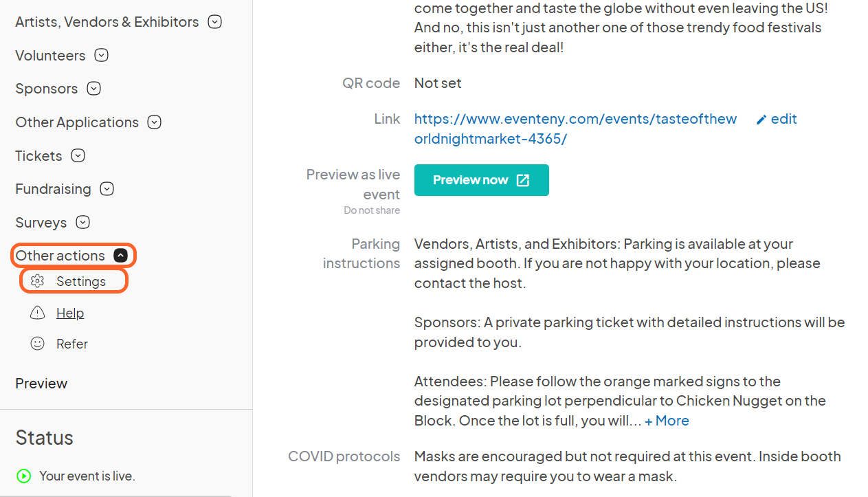Open the eventeny.com event link

(576, 129)
